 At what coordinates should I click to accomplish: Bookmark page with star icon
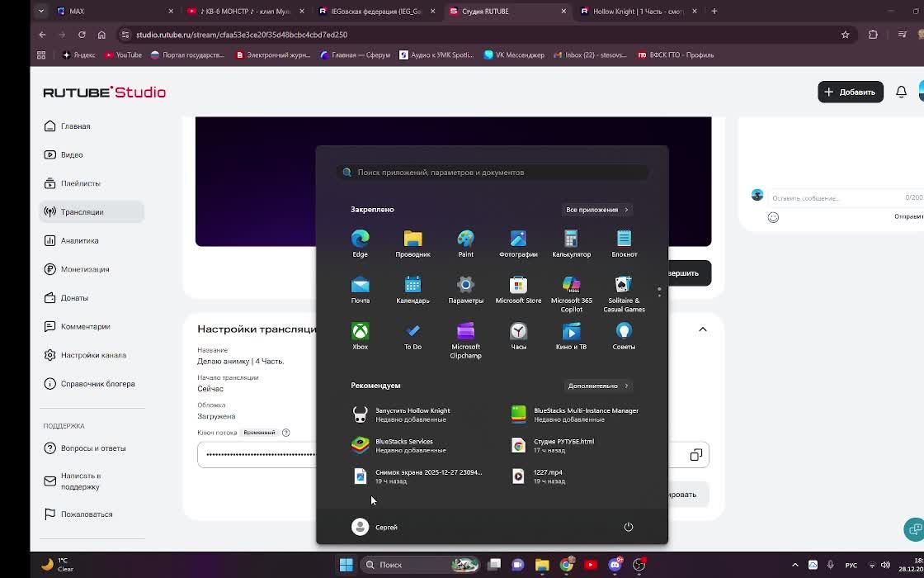(845, 35)
